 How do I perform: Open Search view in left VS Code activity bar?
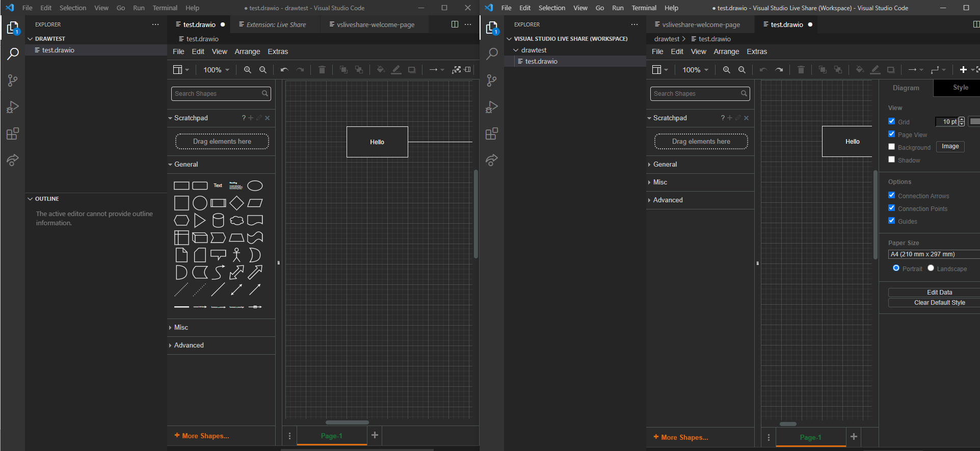pyautogui.click(x=13, y=54)
